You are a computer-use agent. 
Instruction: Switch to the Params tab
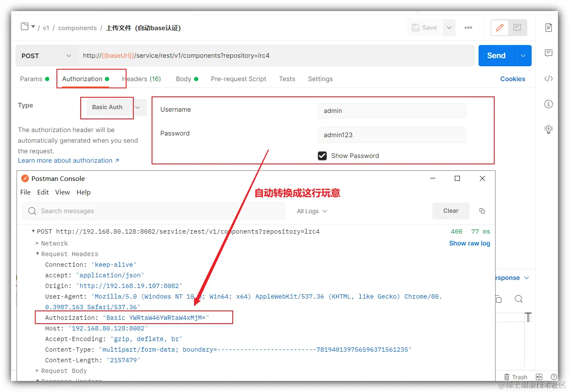coord(34,79)
